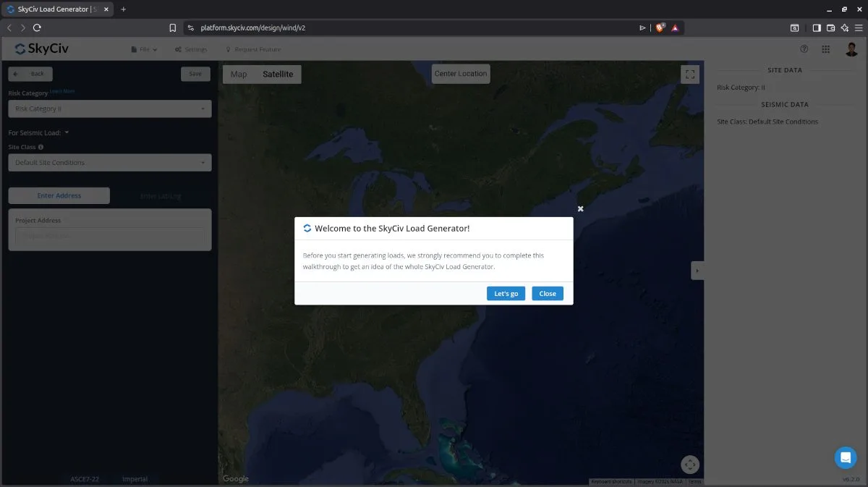
Task: Click the Brave Shields icon
Action: coord(660,28)
